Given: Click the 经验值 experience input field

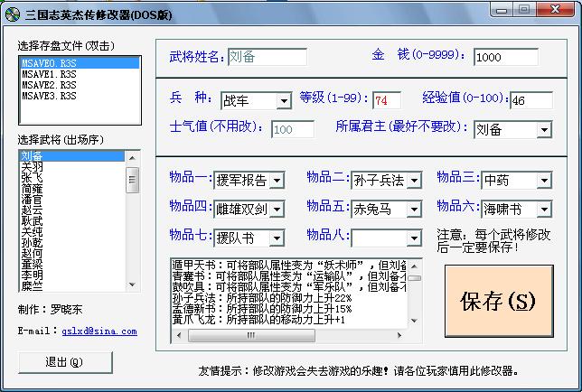Looking at the screenshot, I should [531, 100].
